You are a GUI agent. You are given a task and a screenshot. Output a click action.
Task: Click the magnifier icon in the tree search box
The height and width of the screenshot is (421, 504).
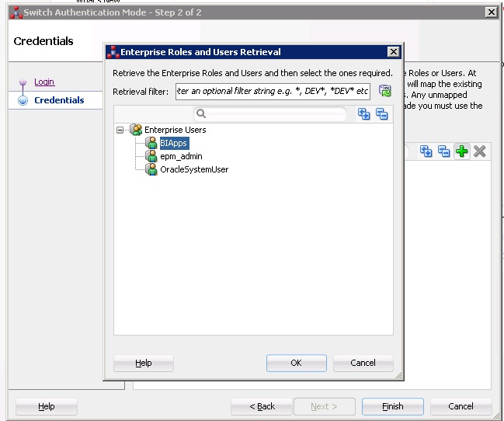201,113
